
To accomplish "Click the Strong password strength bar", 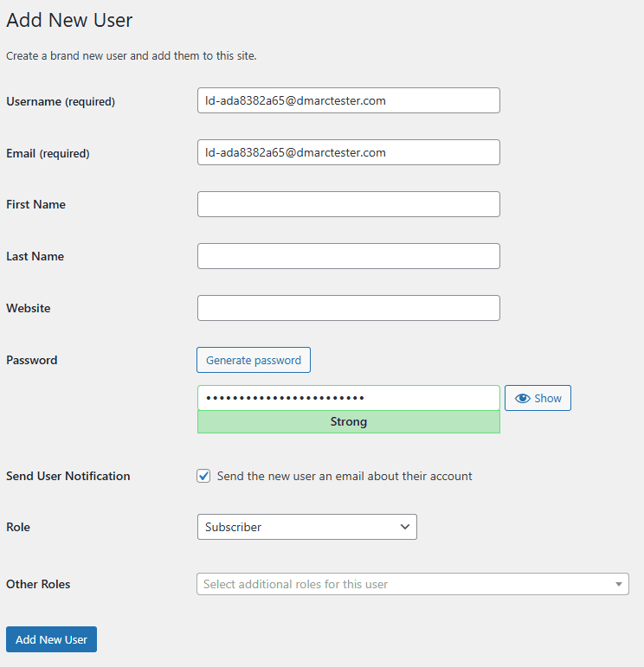I will (x=349, y=422).
